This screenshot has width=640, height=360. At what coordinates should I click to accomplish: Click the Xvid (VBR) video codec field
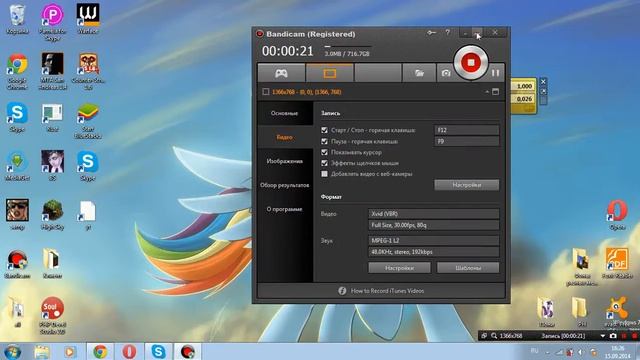[433, 213]
